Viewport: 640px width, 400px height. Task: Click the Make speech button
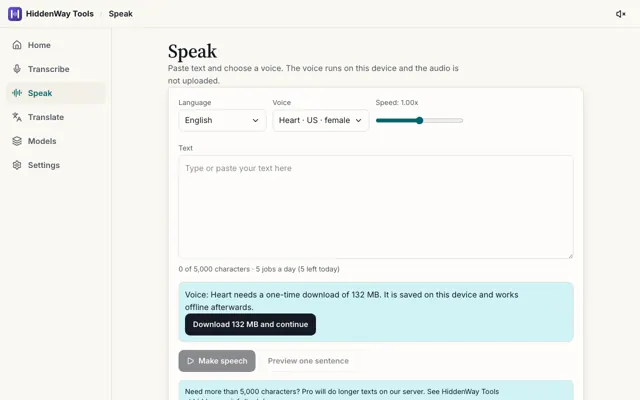(217, 361)
